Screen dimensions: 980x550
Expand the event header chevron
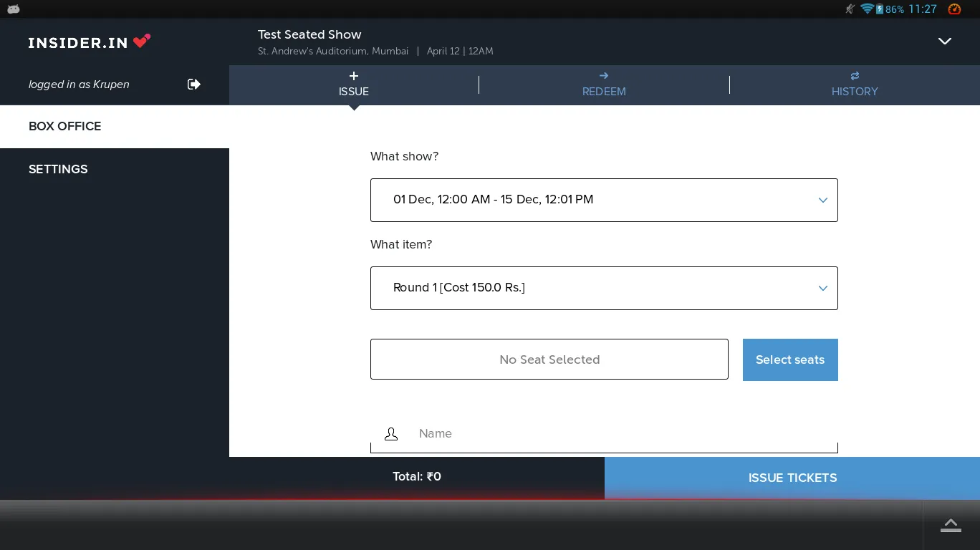(x=945, y=42)
